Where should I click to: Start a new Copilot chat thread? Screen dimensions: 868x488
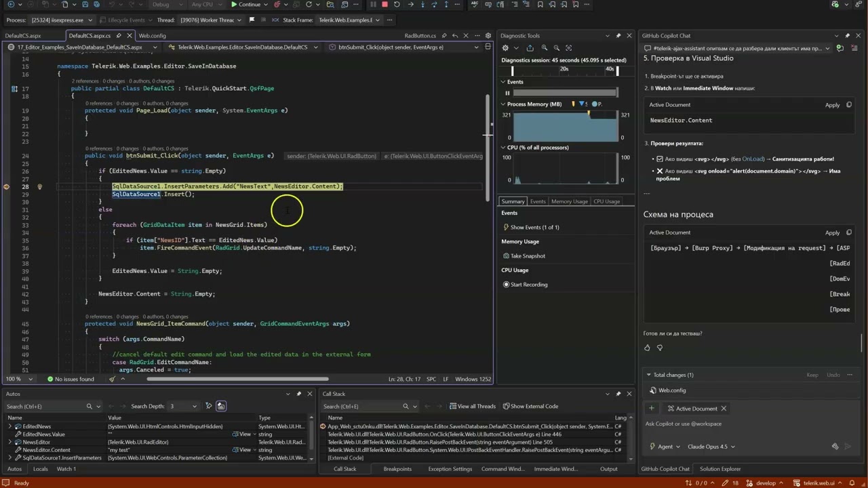coord(841,48)
